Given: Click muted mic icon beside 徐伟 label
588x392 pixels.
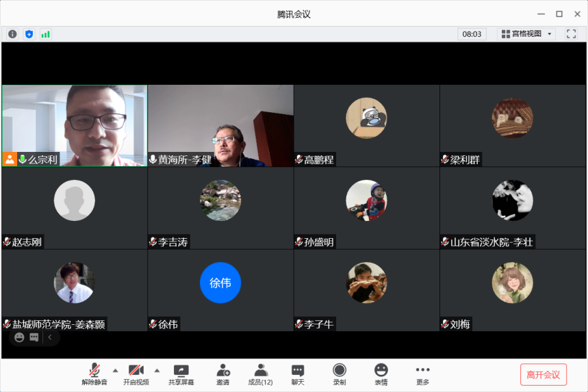Looking at the screenshot, I should pos(153,324).
